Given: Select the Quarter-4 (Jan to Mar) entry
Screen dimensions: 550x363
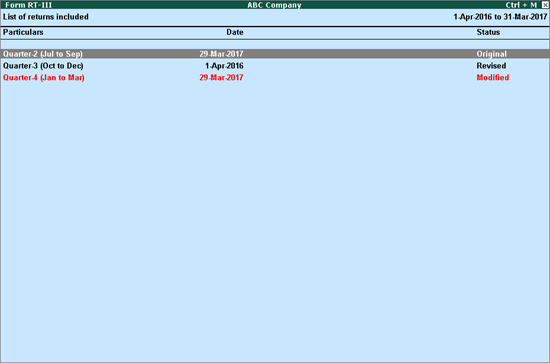Looking at the screenshot, I should (x=43, y=78).
